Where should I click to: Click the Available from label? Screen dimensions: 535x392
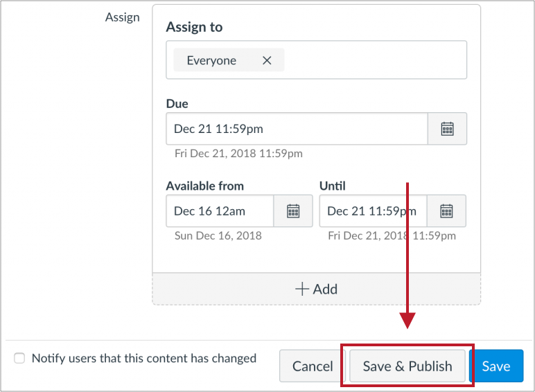(205, 186)
